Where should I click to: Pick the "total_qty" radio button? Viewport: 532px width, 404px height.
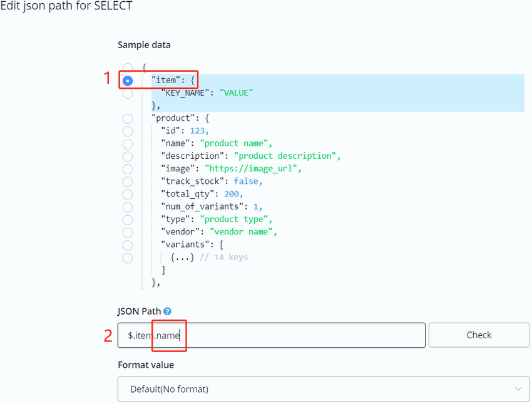click(x=128, y=194)
